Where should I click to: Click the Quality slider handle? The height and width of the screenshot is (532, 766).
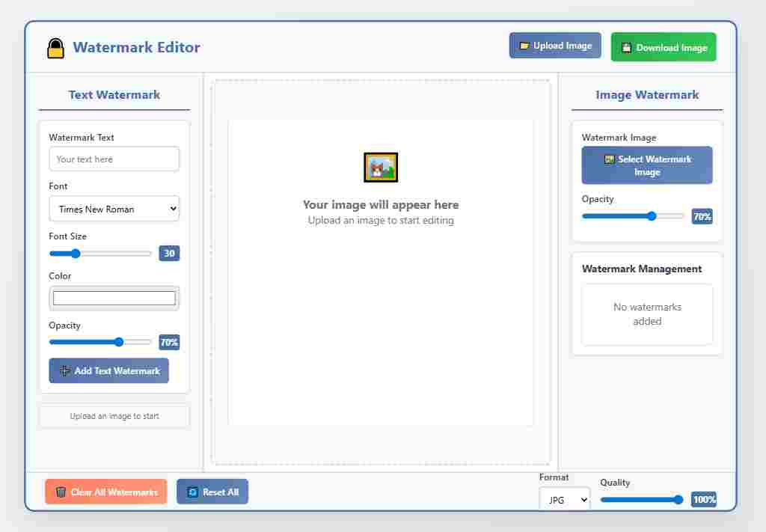coord(678,499)
